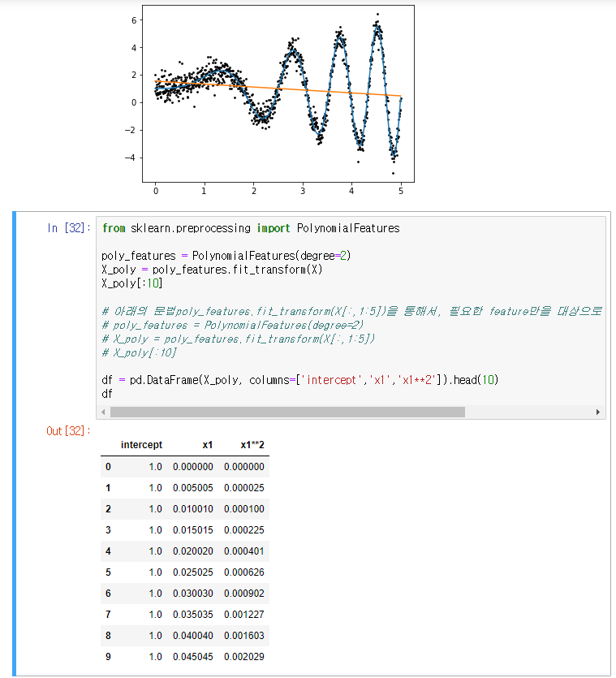Click the scatter plot output image

point(269,99)
